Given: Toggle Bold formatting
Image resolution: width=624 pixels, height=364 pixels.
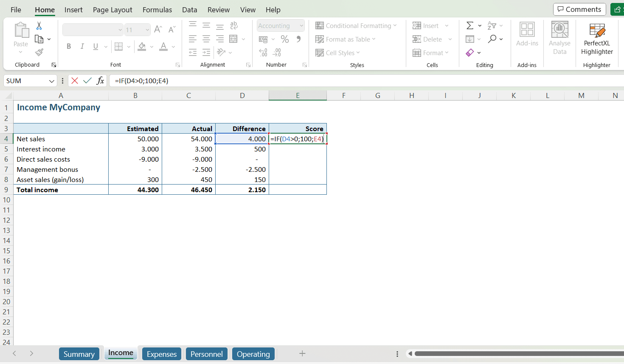Looking at the screenshot, I should pyautogui.click(x=69, y=46).
